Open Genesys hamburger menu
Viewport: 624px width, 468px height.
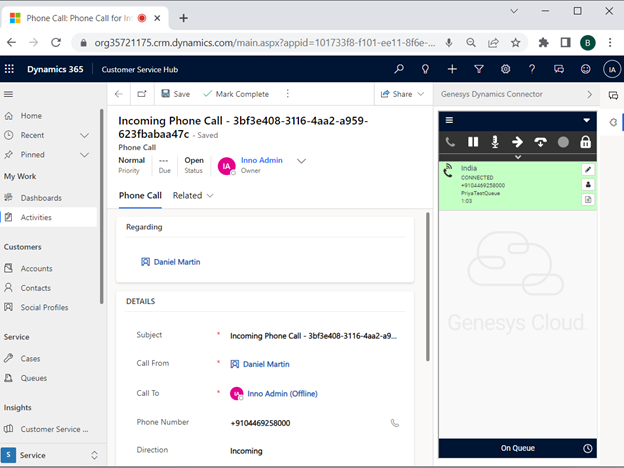click(450, 120)
